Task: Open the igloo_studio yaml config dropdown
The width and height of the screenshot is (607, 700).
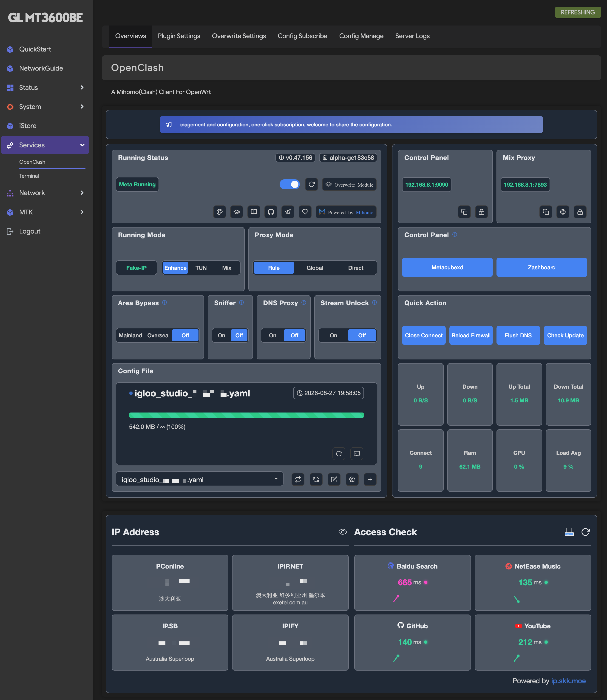Action: [199, 479]
